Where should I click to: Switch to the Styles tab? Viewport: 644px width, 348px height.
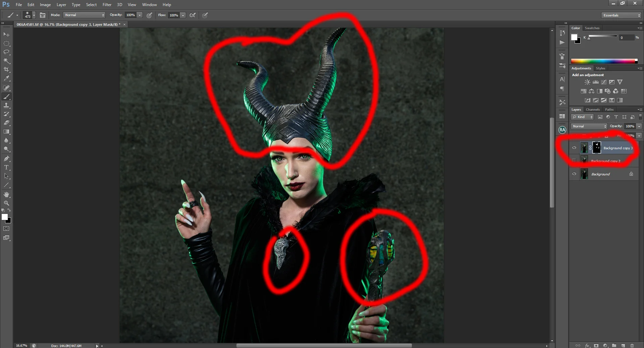[600, 68]
